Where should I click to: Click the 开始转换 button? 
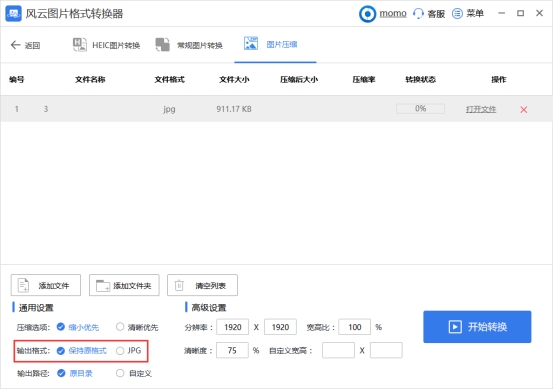tap(477, 327)
